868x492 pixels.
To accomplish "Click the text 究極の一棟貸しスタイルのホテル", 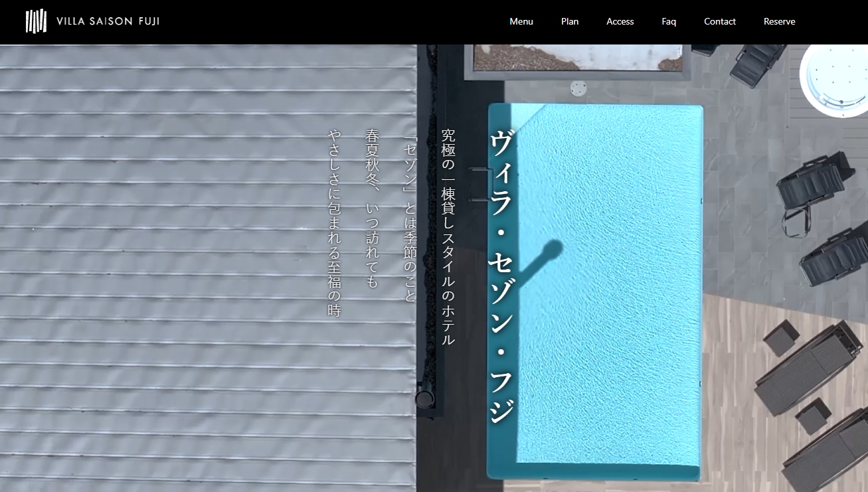I will pos(448,237).
